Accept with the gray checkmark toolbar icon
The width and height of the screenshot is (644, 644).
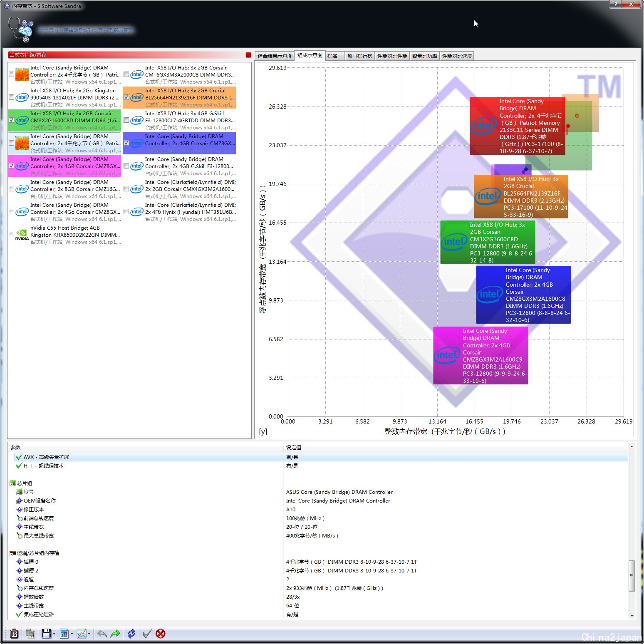(x=147, y=634)
